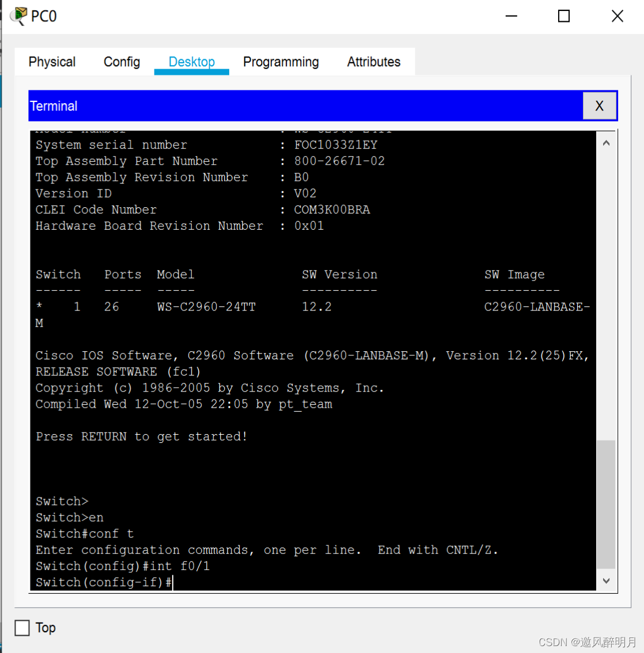
Task: Click the part number 800-26671-02
Action: tap(339, 161)
